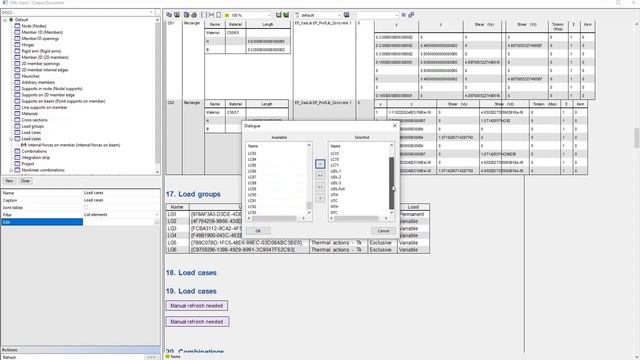Close the Dialogue window with X
This screenshot has height=360, width=640.
[395, 126]
